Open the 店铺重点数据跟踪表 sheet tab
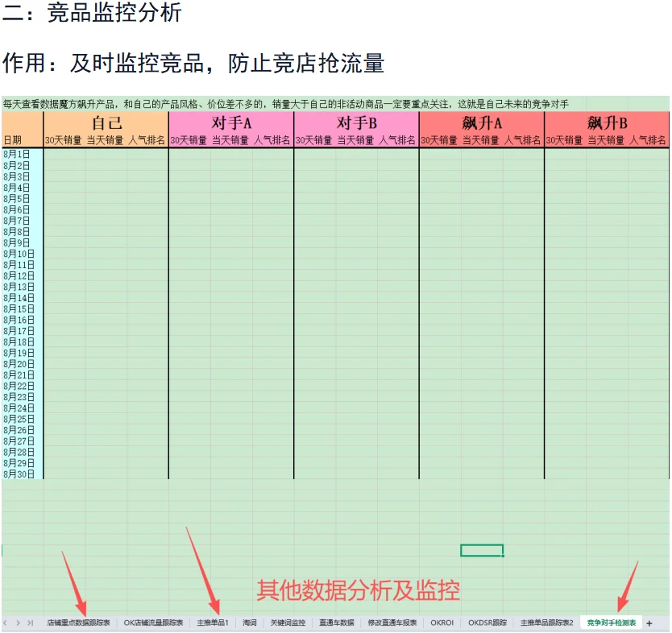Viewport: 672px width, 633px height. click(78, 623)
